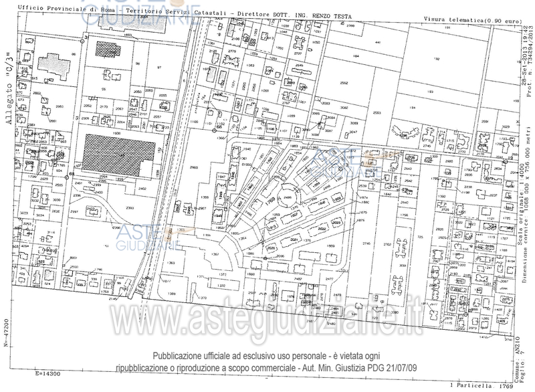
Task: Select the parcel labeled 2960
Action: (195, 167)
